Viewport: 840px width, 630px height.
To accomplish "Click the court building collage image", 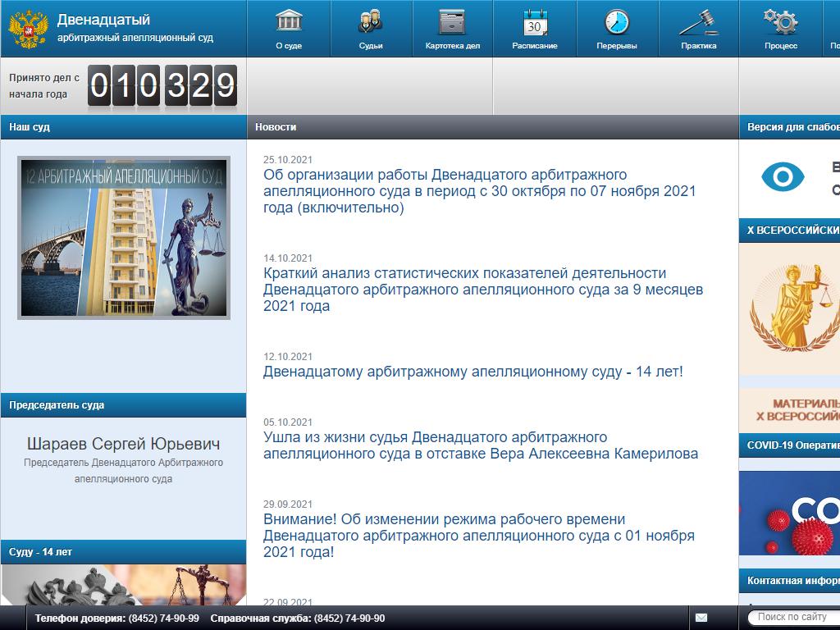I will pyautogui.click(x=123, y=238).
